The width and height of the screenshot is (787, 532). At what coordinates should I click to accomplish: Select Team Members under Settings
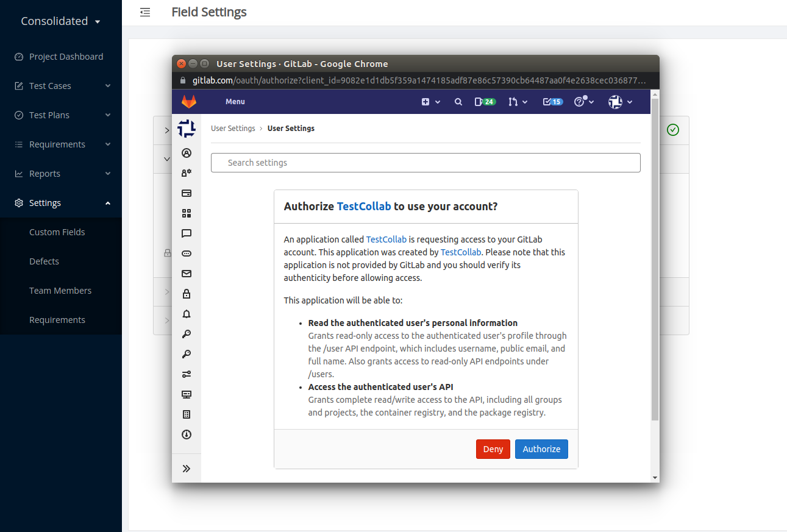click(x=60, y=291)
